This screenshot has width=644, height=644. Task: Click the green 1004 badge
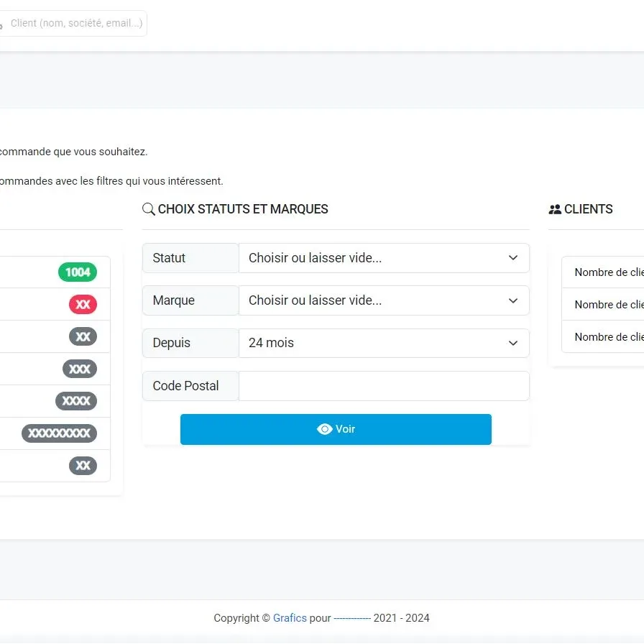point(78,272)
